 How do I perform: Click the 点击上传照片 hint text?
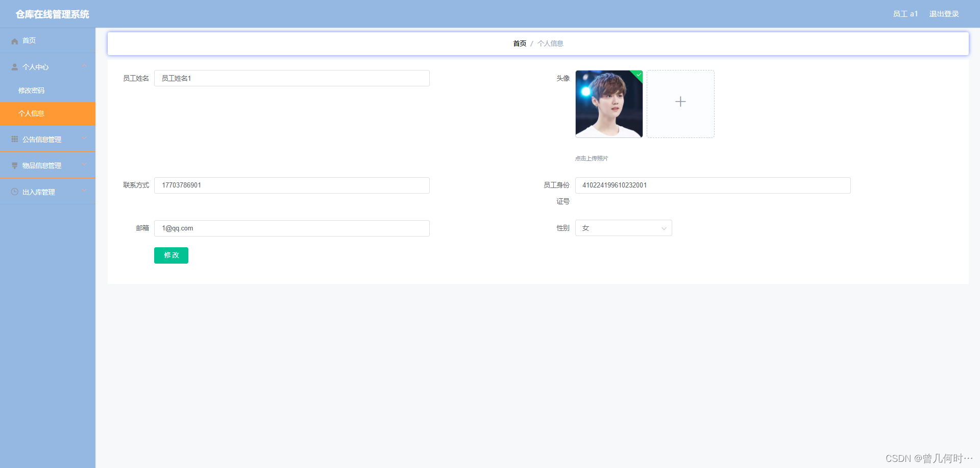point(592,158)
